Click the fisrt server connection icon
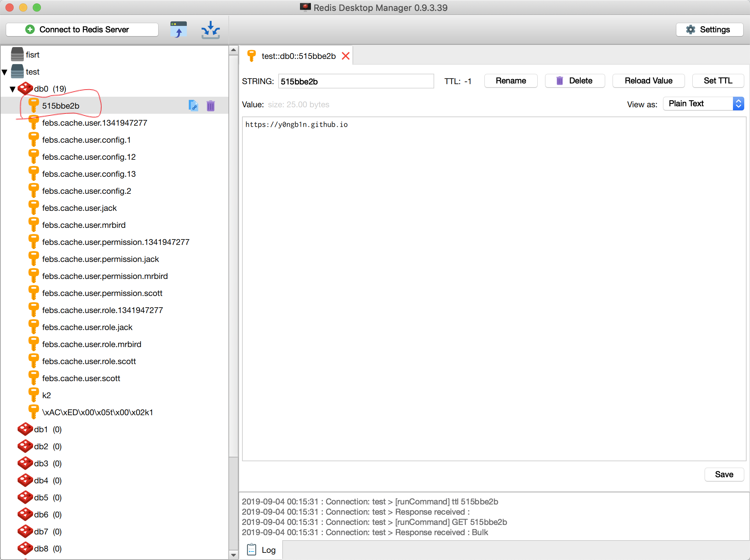 pos(17,55)
